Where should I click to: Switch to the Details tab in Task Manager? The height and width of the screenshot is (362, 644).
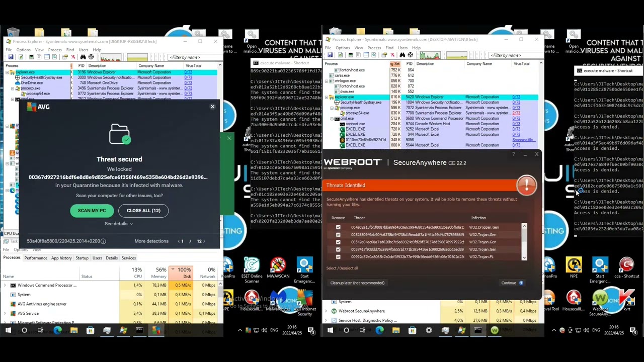[112, 258]
